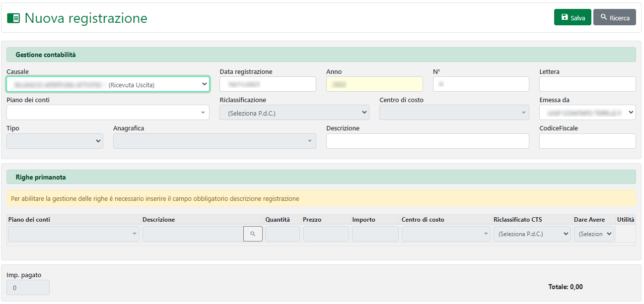This screenshot has height=304, width=644.
Task: Expand the Piano dei conti combo box
Action: (x=108, y=113)
